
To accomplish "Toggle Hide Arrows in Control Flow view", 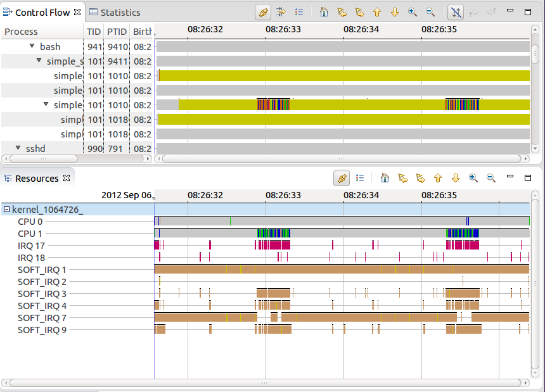I will pos(455,12).
